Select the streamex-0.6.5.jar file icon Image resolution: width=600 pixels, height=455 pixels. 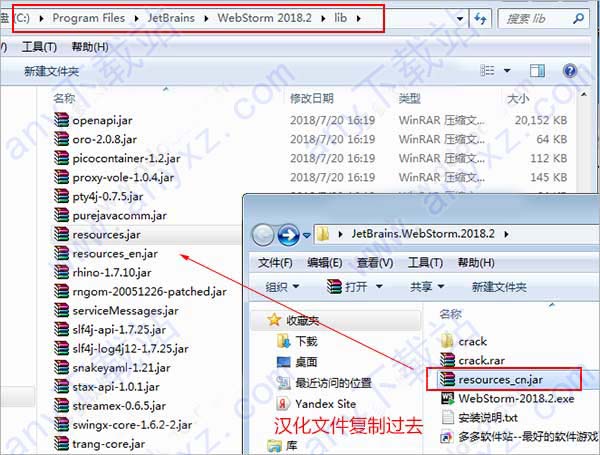(61, 406)
